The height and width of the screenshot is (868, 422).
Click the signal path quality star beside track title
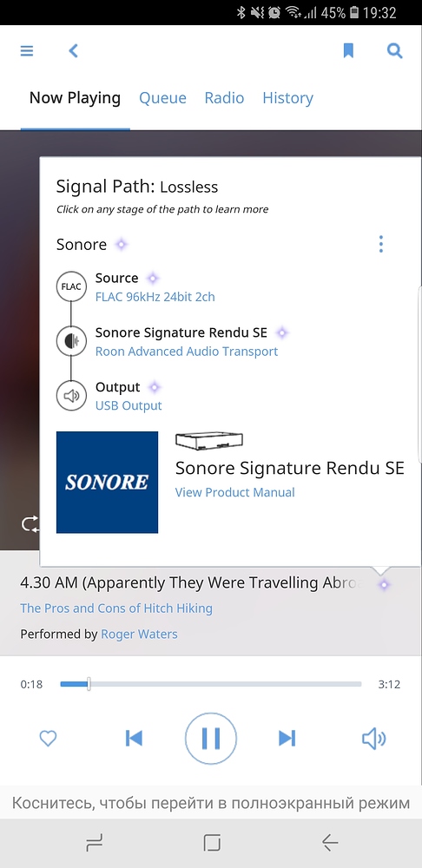tap(384, 584)
